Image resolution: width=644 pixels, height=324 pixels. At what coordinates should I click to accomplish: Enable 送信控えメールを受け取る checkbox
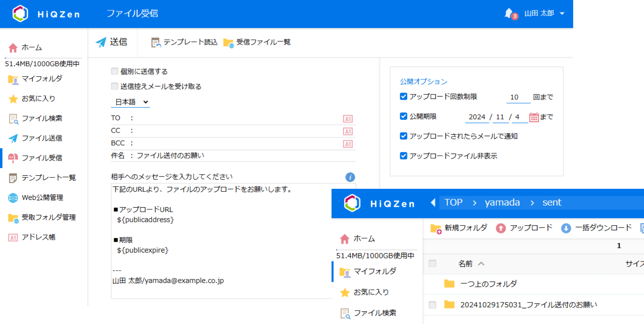click(115, 86)
